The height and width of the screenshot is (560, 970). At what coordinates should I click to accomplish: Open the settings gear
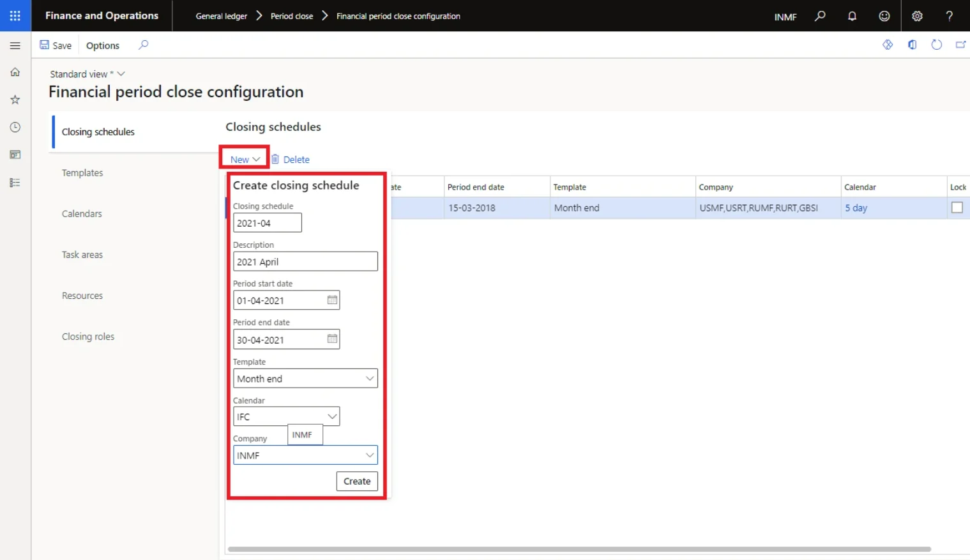tap(917, 16)
